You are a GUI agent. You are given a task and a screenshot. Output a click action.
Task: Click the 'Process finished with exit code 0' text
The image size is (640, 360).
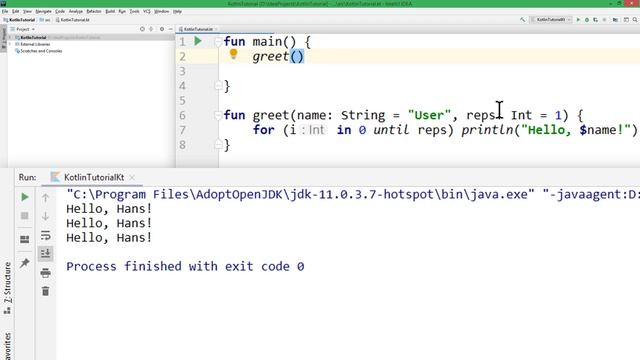coord(185,267)
